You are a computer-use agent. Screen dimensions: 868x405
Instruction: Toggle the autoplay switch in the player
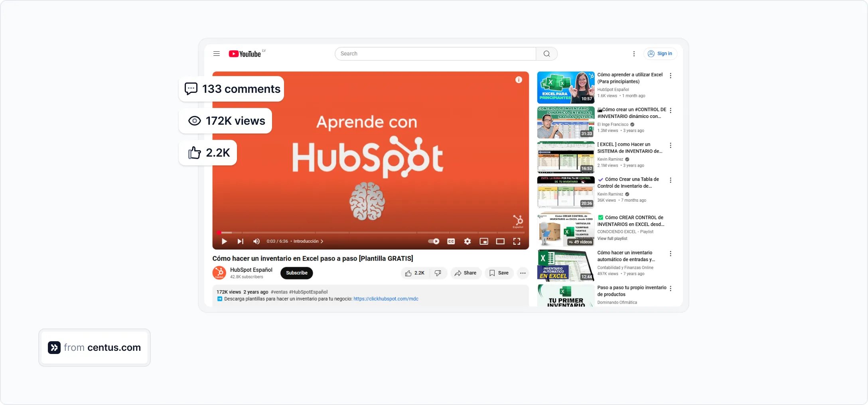pos(433,241)
